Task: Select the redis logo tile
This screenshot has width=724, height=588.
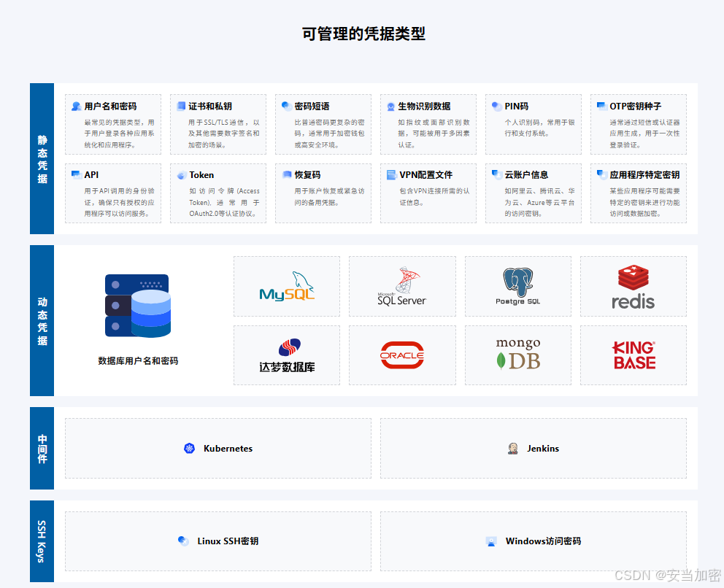Action: coord(633,286)
